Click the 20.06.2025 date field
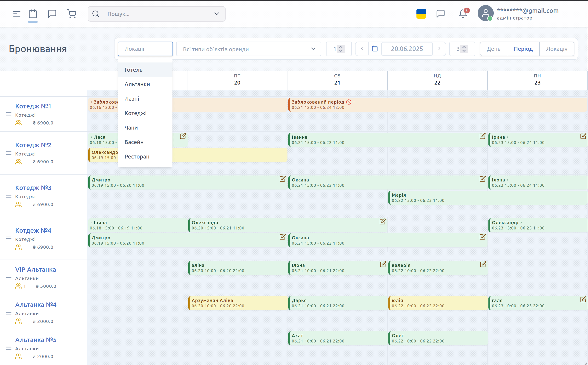This screenshot has width=588, height=365. [407, 49]
